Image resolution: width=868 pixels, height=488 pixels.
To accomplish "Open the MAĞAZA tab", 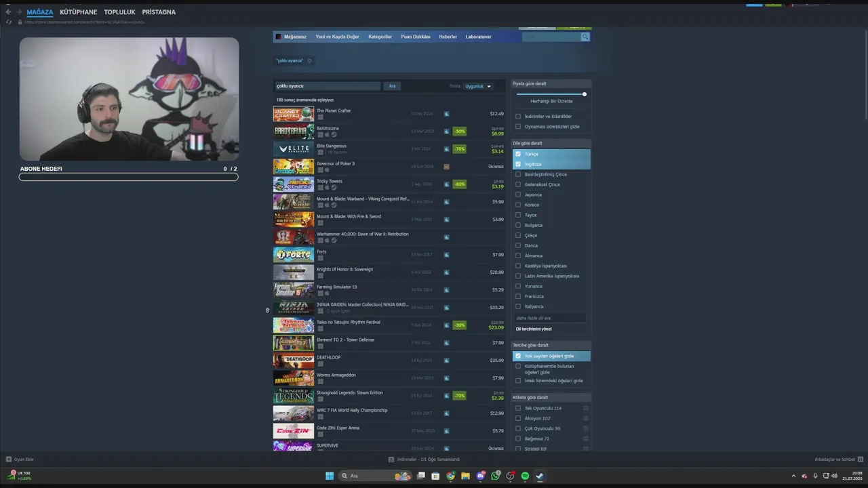I will (40, 12).
